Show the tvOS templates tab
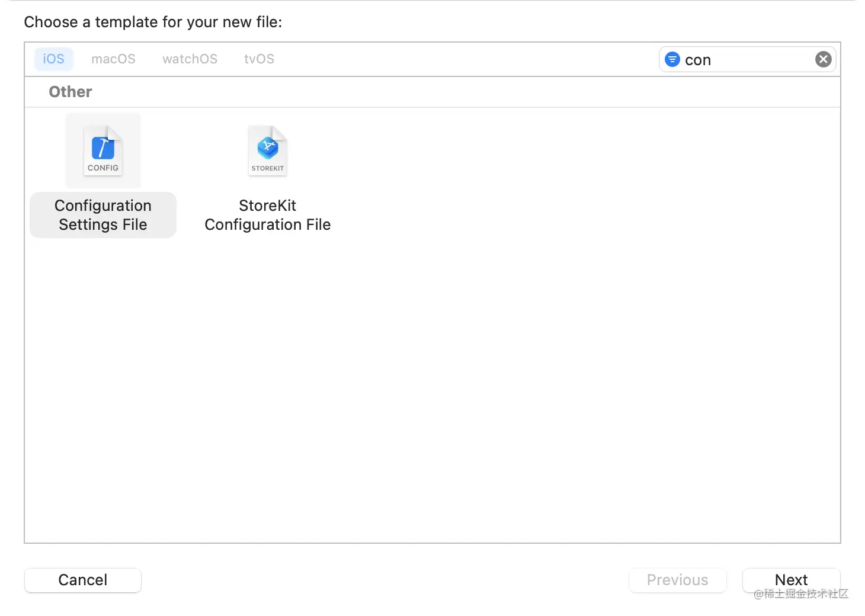 [x=259, y=59]
